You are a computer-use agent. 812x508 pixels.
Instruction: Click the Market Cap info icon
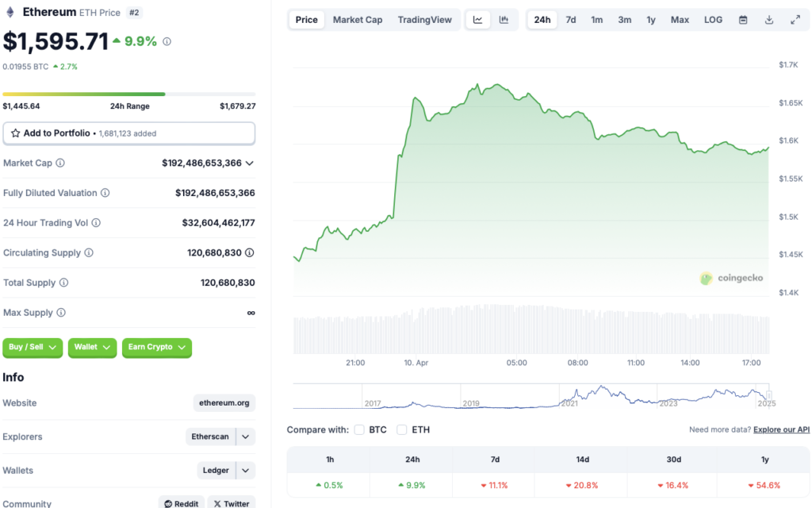(x=60, y=163)
